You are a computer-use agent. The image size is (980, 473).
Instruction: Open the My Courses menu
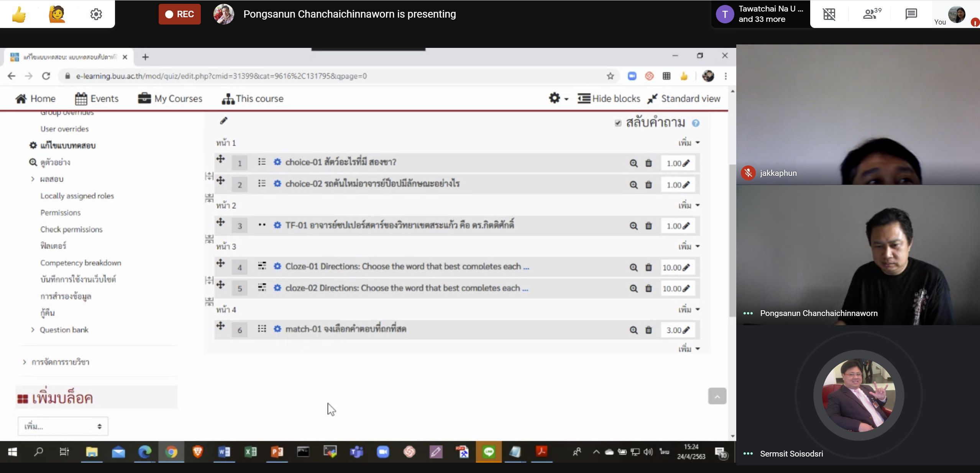[170, 99]
